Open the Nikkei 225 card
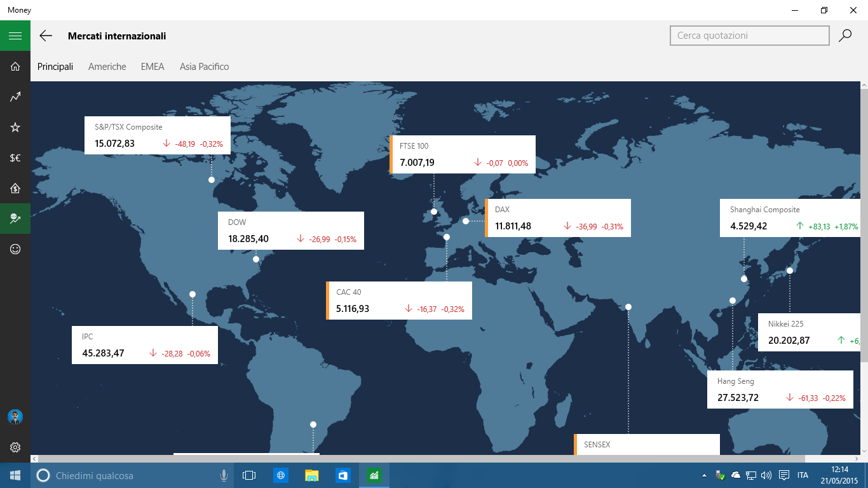The width and height of the screenshot is (868, 488). click(x=809, y=332)
